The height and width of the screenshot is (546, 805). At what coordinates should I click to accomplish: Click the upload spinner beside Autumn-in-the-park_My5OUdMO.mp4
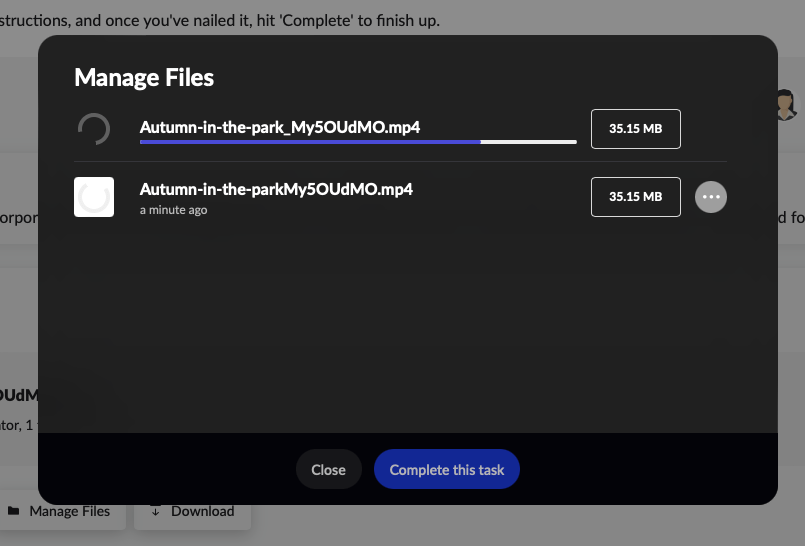pos(94,128)
